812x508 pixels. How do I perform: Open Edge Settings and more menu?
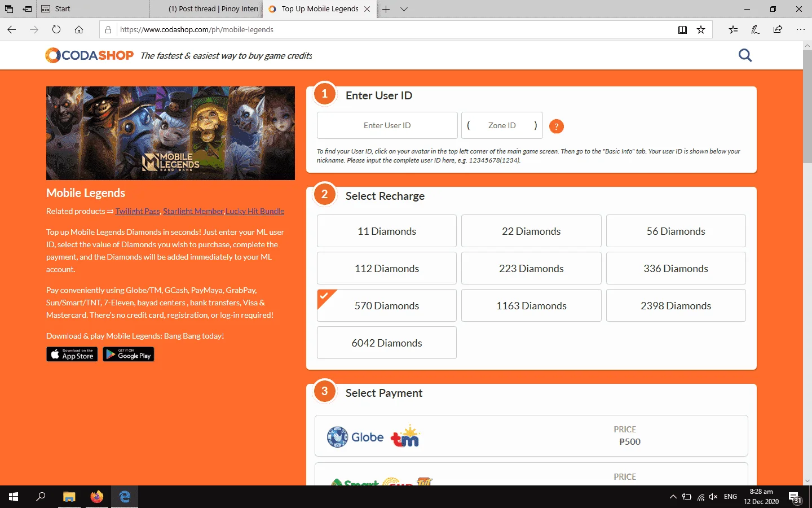pyautogui.click(x=801, y=29)
